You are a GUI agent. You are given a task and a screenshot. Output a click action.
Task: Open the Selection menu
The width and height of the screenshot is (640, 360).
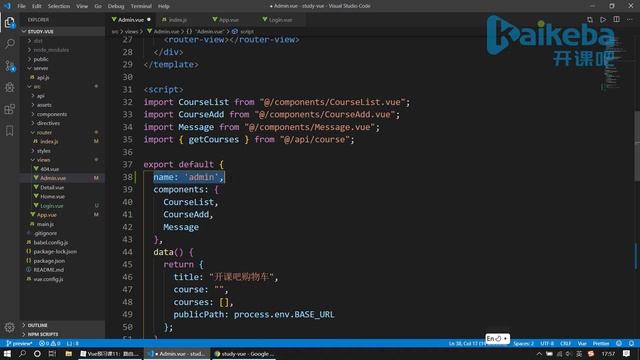pos(59,6)
